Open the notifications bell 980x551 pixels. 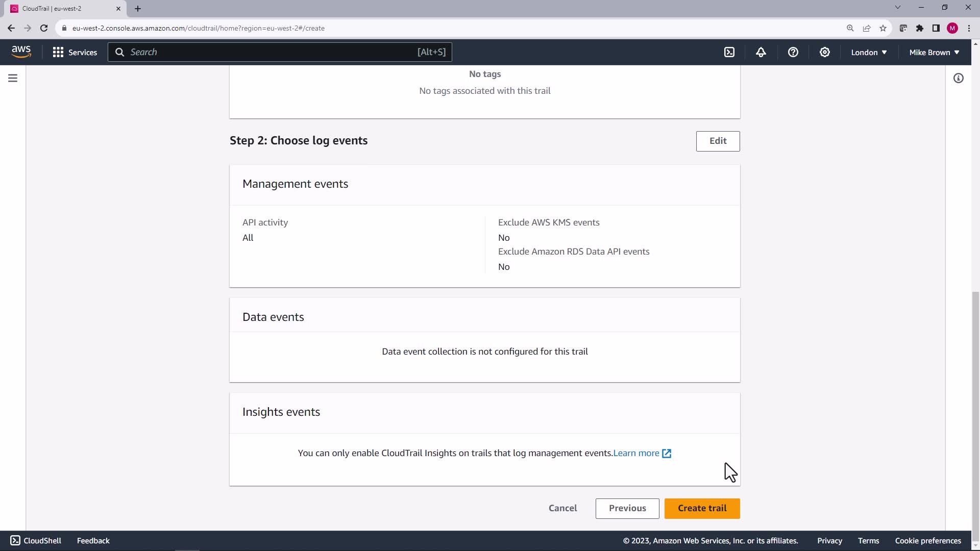coord(761,52)
